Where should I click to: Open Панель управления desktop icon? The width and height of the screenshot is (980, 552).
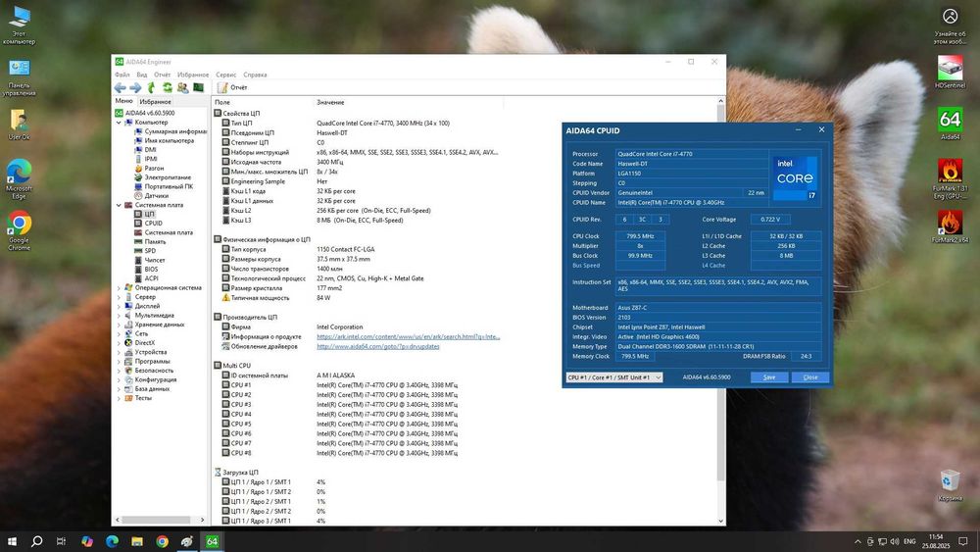(x=19, y=78)
